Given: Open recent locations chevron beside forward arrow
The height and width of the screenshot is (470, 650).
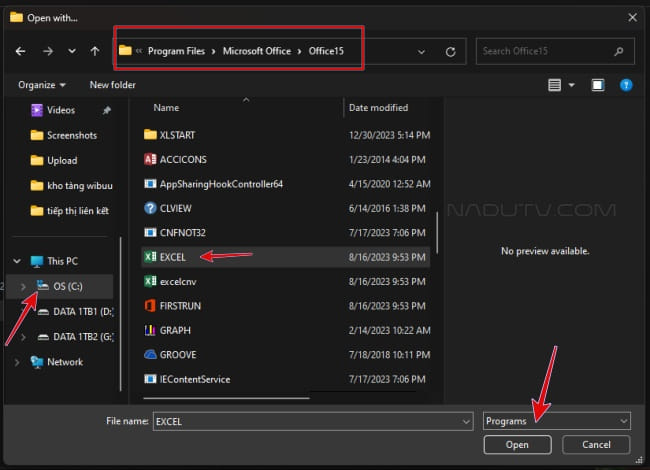Looking at the screenshot, I should [x=72, y=51].
